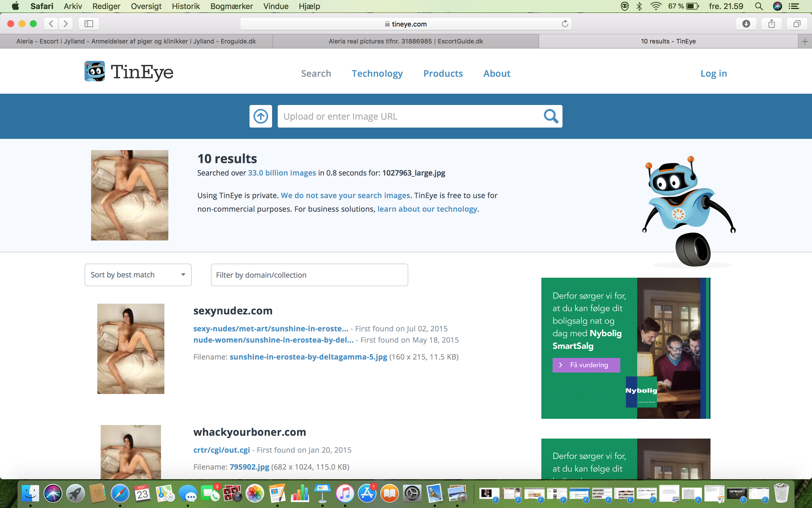Click the 33.0 billion images link
This screenshot has width=812, height=508.
pos(282,173)
